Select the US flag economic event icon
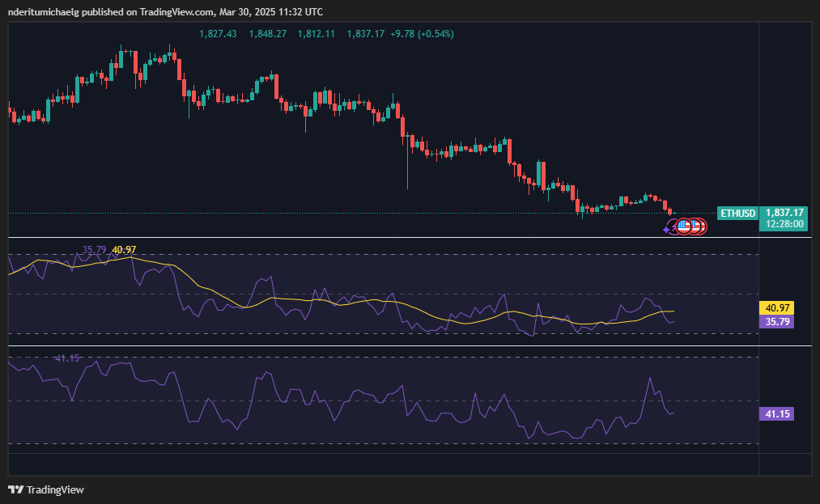The image size is (820, 504). 683,227
